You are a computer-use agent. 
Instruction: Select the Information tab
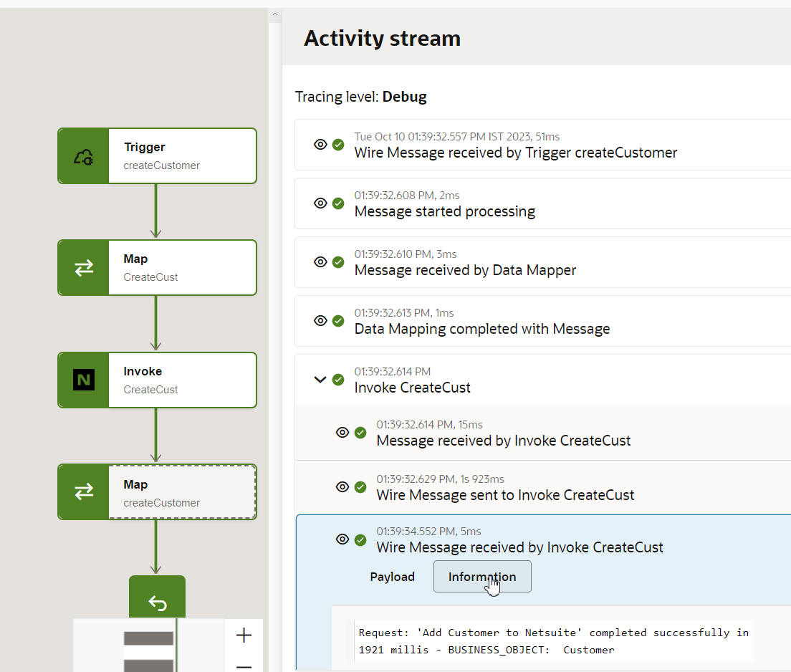tap(482, 577)
